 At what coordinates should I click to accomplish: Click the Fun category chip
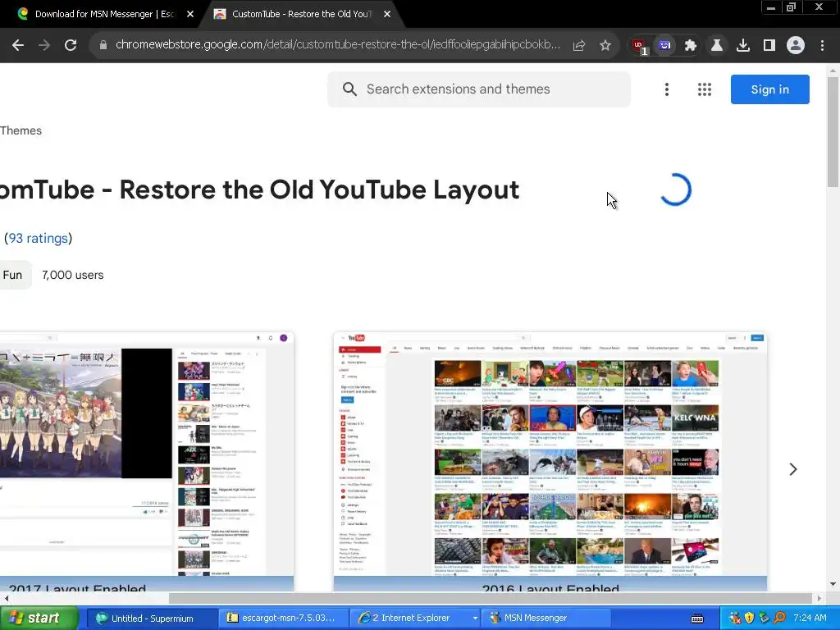(x=14, y=275)
